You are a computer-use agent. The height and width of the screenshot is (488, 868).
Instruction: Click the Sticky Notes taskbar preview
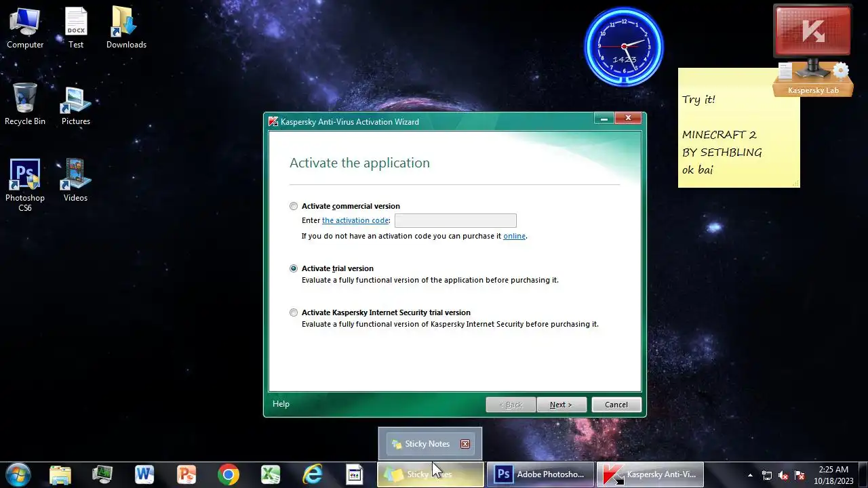point(430,444)
